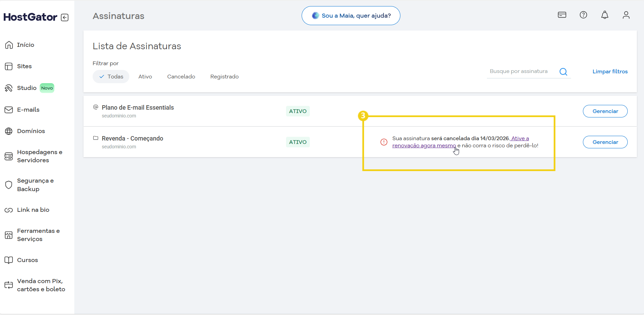This screenshot has width=644, height=315.
Task: Click the Revenda - Começando title
Action: pos(132,138)
